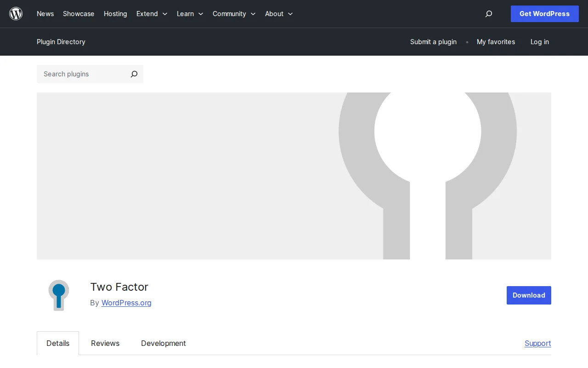Switch to the Reviews tab
This screenshot has height=368, width=588.
point(105,343)
